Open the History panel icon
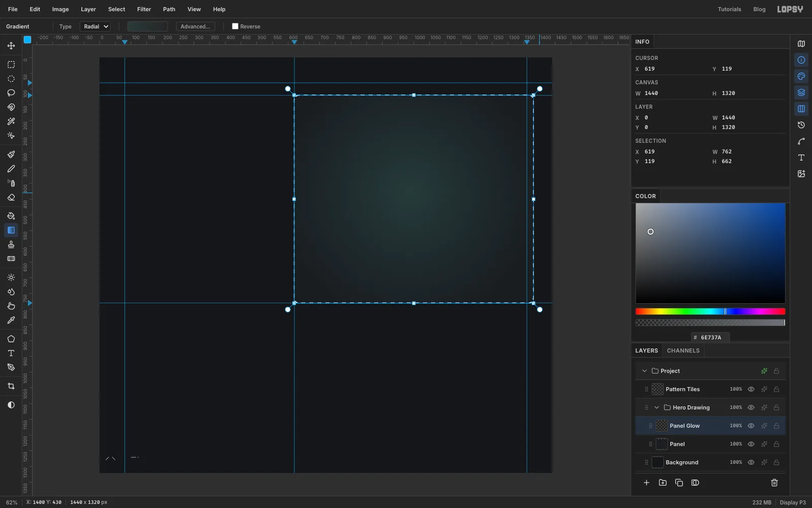Image resolution: width=812 pixels, height=508 pixels. tap(801, 125)
